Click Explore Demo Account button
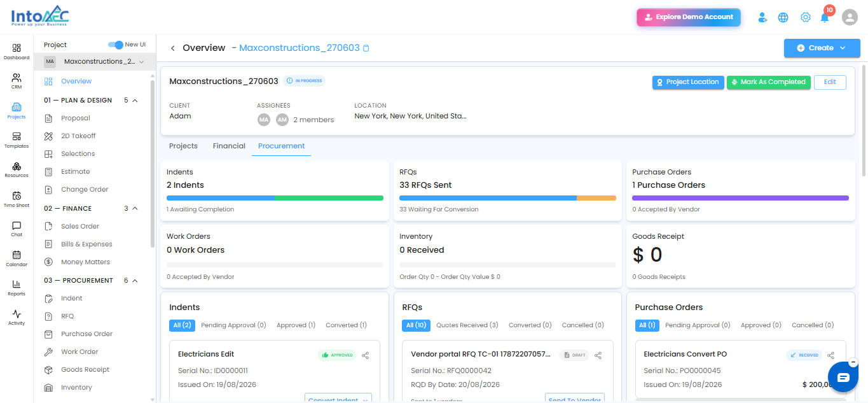The image size is (868, 403). click(x=689, y=17)
